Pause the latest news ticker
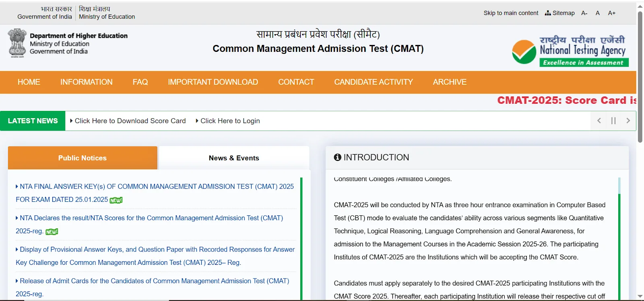 point(613,121)
